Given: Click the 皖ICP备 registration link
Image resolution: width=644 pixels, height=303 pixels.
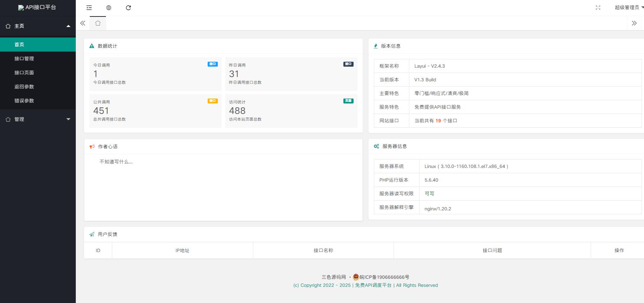Looking at the screenshot, I should 384,277.
